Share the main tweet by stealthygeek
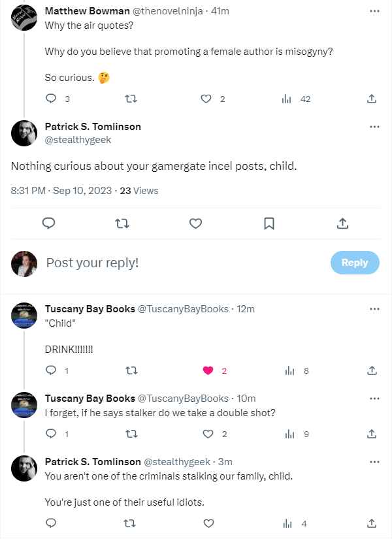This screenshot has height=539, width=392. (x=342, y=223)
